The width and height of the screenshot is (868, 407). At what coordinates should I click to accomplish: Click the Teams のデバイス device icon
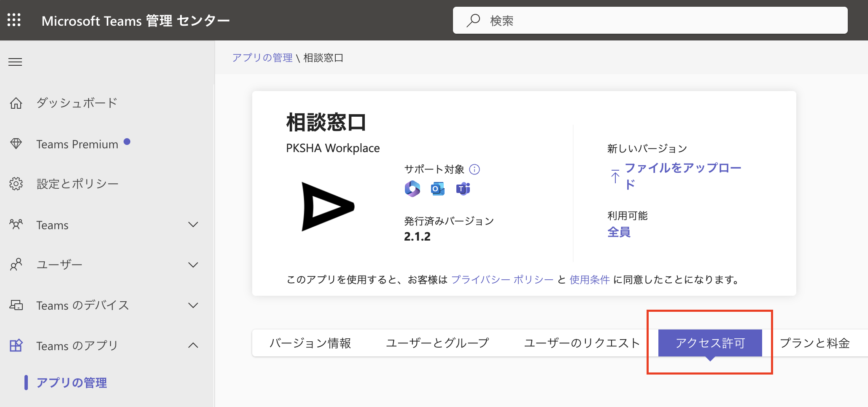pos(16,305)
